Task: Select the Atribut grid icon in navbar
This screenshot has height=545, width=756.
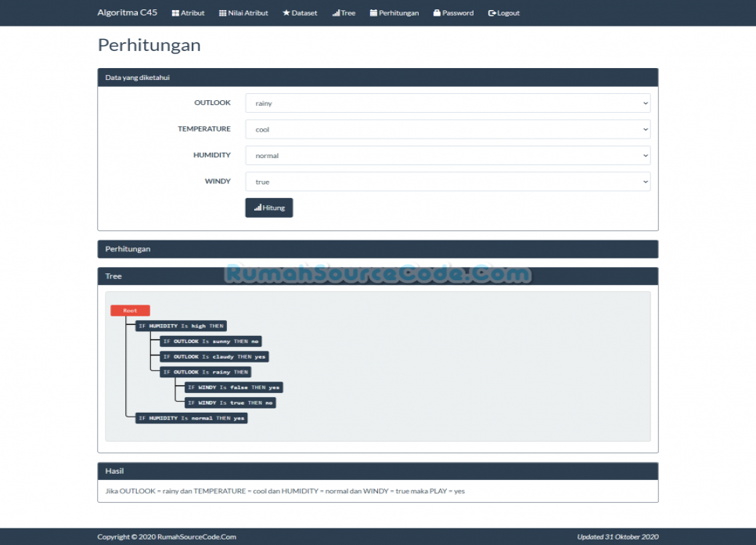Action: click(x=175, y=13)
